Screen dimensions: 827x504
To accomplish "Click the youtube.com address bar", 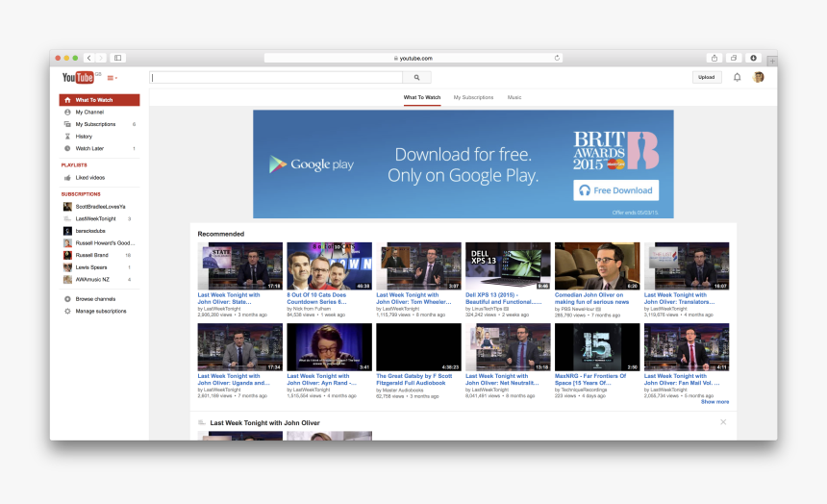I will coord(413,58).
